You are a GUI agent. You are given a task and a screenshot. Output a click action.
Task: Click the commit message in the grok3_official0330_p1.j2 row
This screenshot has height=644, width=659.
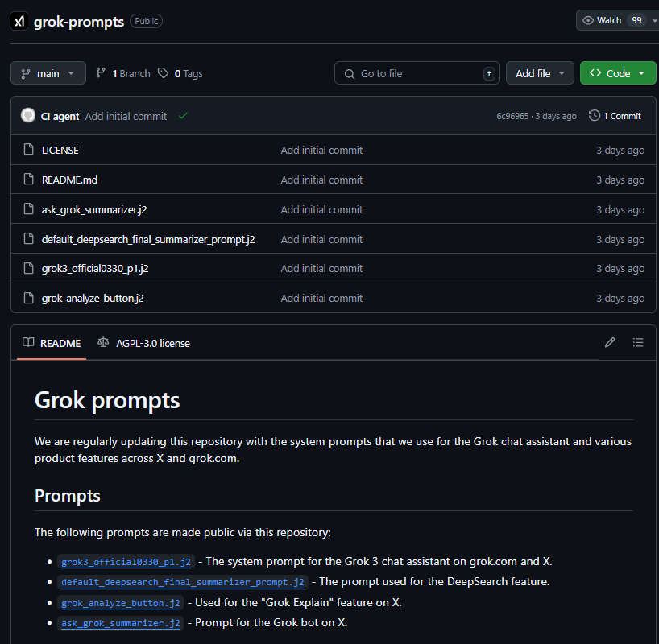[x=321, y=268]
